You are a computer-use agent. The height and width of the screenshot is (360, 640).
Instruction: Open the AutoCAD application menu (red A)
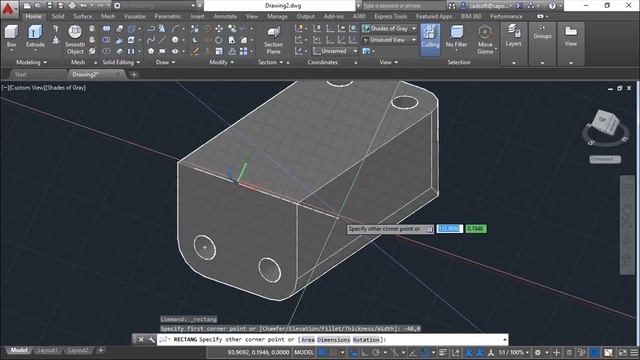8,9
